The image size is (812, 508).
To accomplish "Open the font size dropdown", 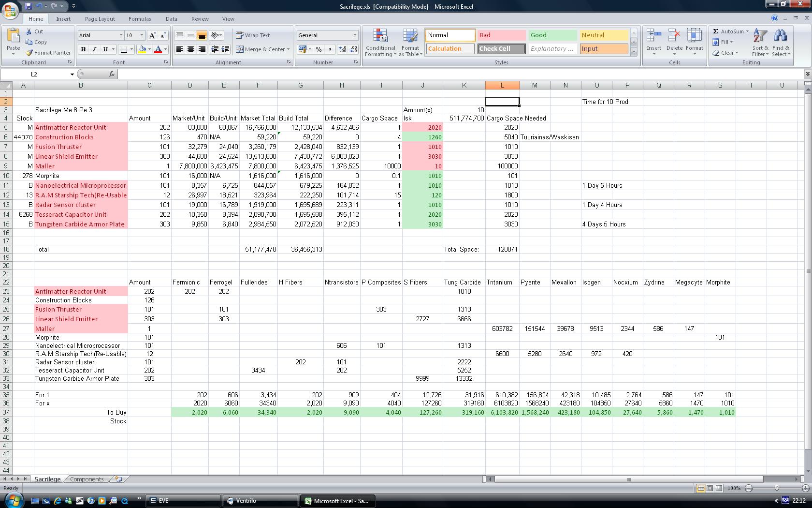I will tap(142, 35).
